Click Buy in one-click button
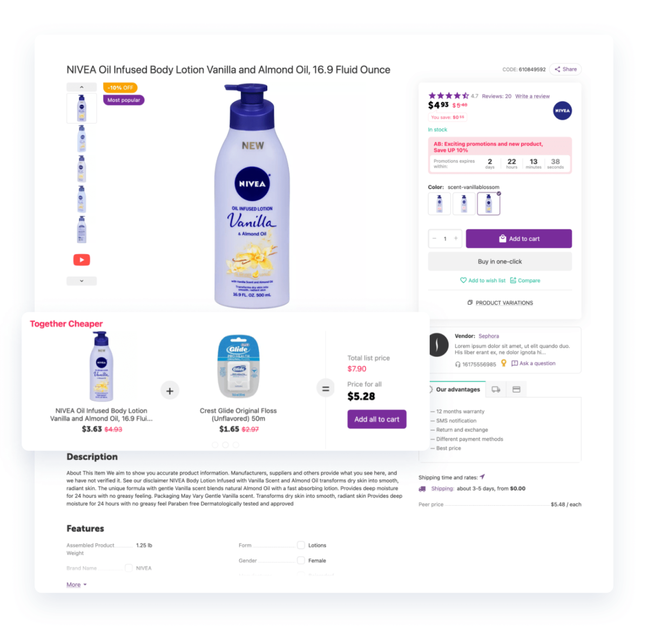This screenshot has height=644, width=648. pyautogui.click(x=500, y=261)
